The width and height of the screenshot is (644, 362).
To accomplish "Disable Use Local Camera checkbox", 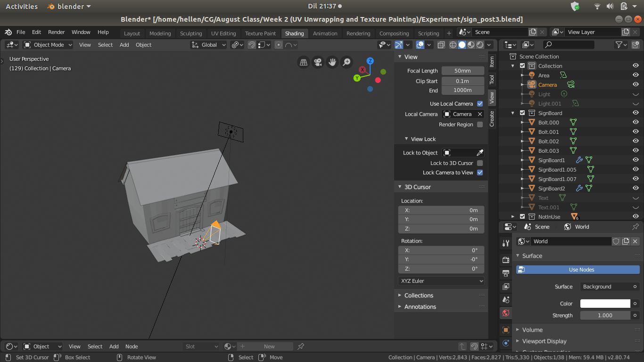I will [x=480, y=104].
